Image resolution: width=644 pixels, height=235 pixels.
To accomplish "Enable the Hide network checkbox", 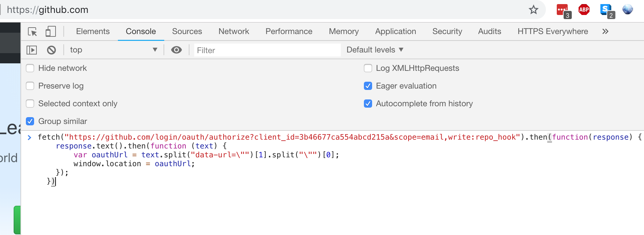I will coord(30,68).
